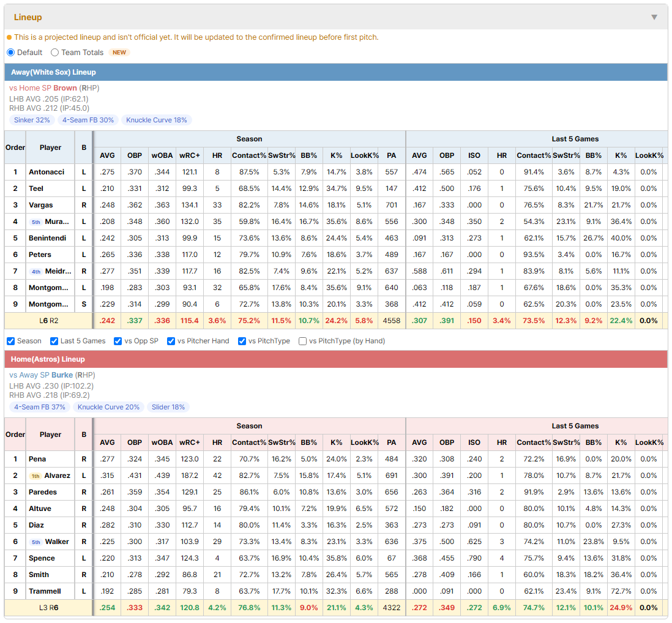Click the L3 R6 summary row label
672x623 pixels.
pos(49,608)
